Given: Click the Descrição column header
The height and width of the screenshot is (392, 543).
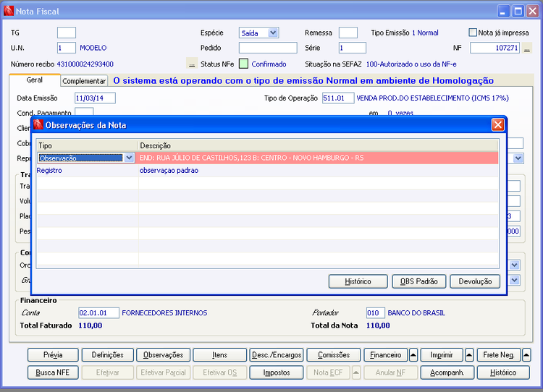Looking at the screenshot, I should pyautogui.click(x=319, y=145).
